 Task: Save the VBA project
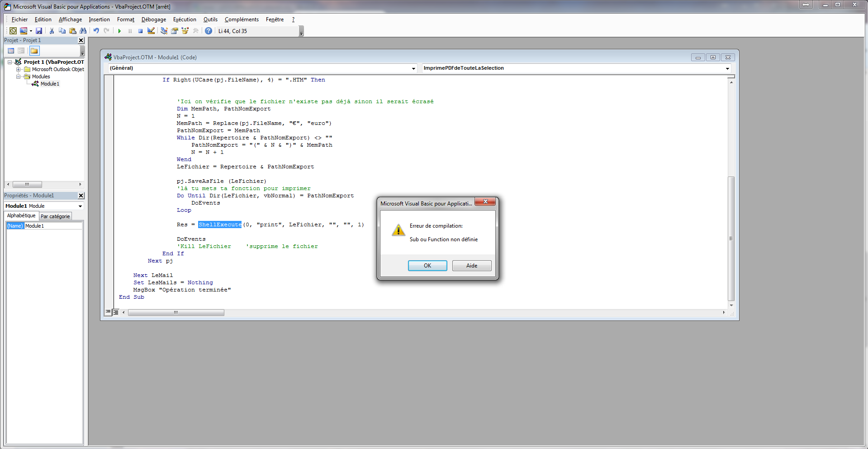[39, 31]
